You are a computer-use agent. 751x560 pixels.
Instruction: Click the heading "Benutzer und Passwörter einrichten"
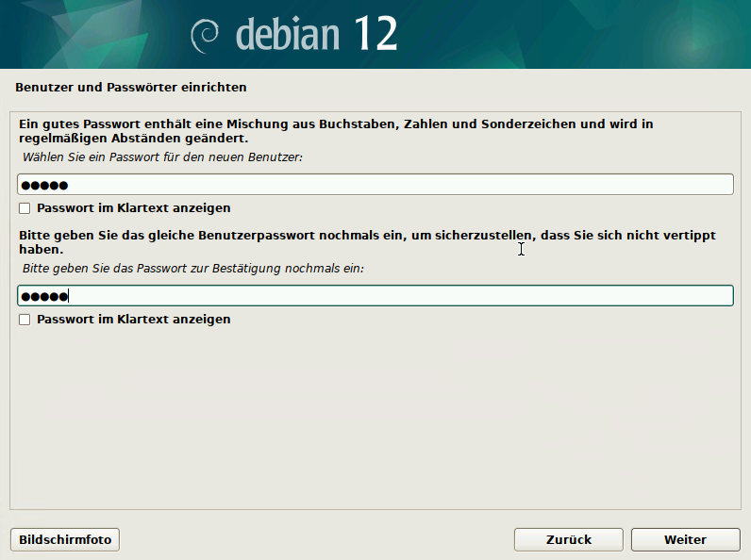(x=131, y=87)
